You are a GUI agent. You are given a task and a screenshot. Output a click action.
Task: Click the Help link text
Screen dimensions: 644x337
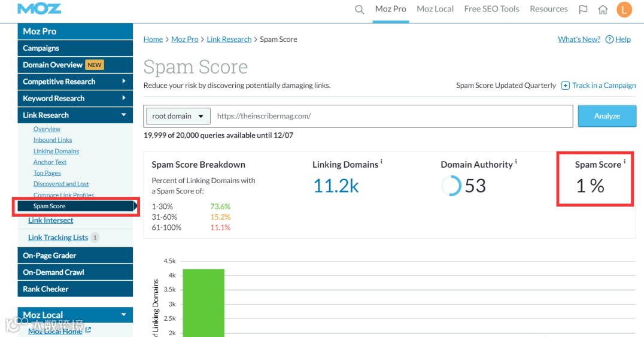tap(623, 40)
